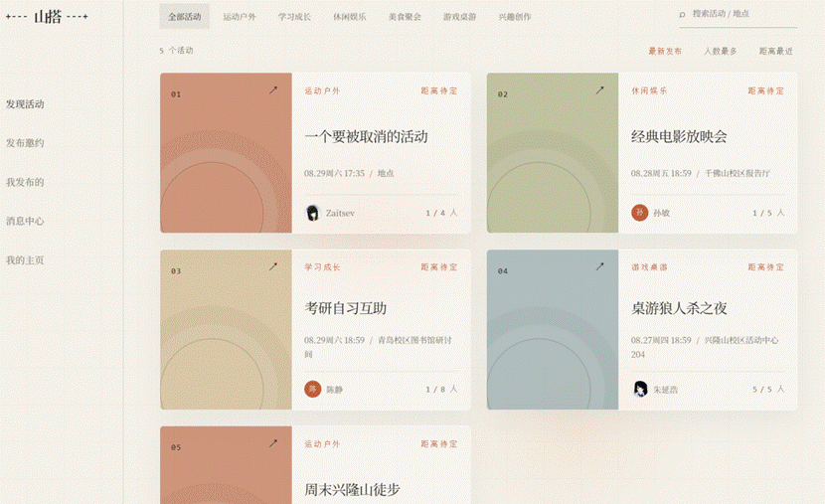Open the 经典电影放映会 title
825x504 pixels.
[x=679, y=137]
